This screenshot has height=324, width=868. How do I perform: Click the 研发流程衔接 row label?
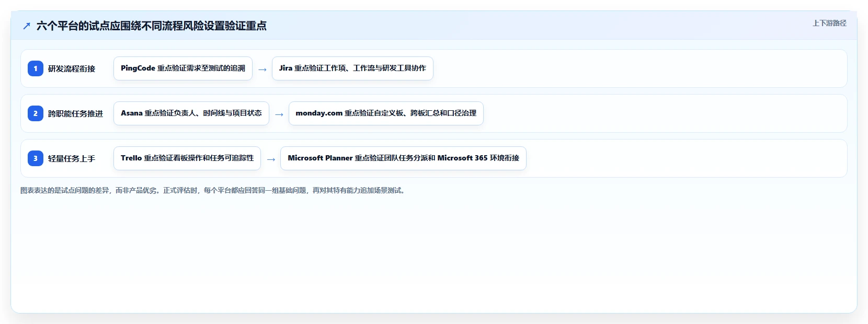(72, 68)
